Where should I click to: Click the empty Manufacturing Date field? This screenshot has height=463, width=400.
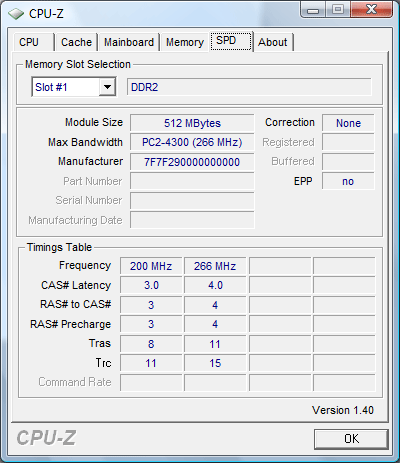[192, 220]
